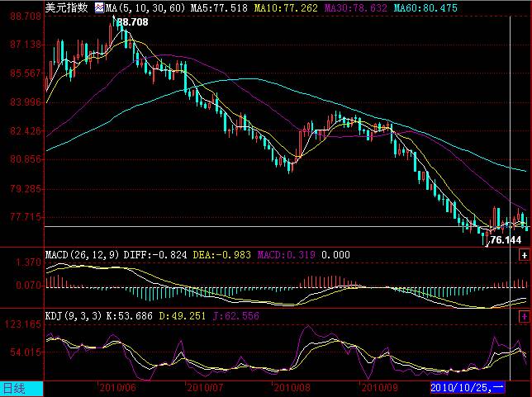Click the 83.996 price axis label
The height and width of the screenshot is (397, 532).
pos(26,102)
